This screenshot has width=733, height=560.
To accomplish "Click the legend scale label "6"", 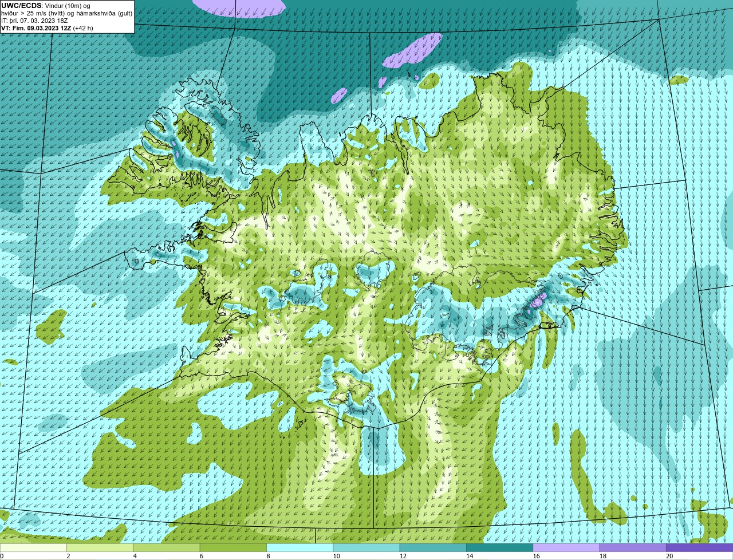I will click(x=202, y=556).
